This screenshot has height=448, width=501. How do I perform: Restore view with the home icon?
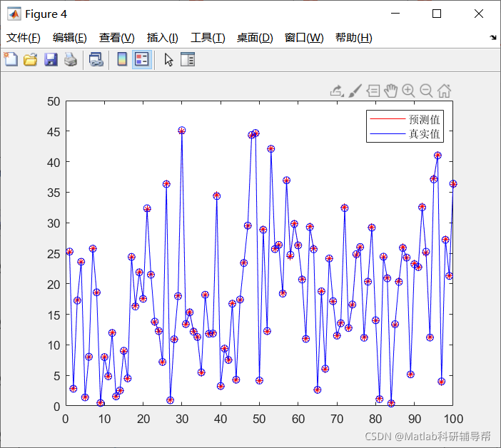pyautogui.click(x=444, y=91)
